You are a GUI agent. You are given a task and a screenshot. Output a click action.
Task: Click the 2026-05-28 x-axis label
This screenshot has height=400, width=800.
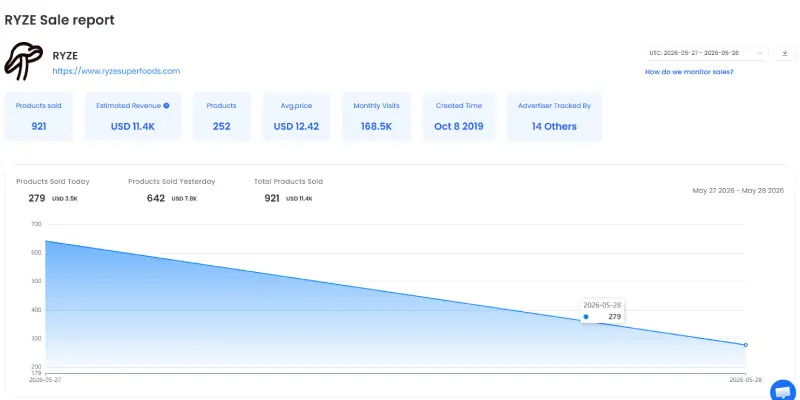pyautogui.click(x=745, y=380)
